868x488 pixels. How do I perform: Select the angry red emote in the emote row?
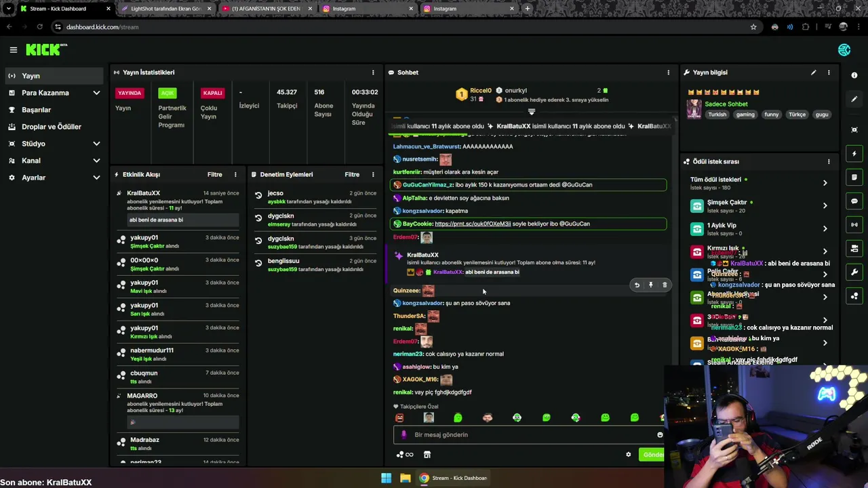point(399,418)
